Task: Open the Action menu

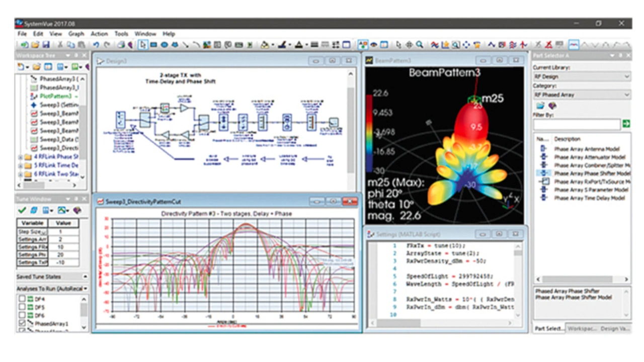Action: click(x=99, y=34)
